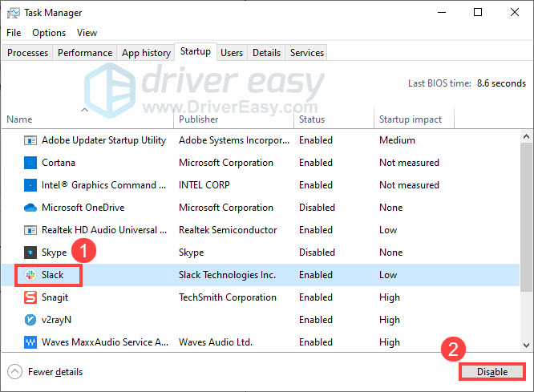
Task: Click the v2rayN app icon
Action: point(30,320)
